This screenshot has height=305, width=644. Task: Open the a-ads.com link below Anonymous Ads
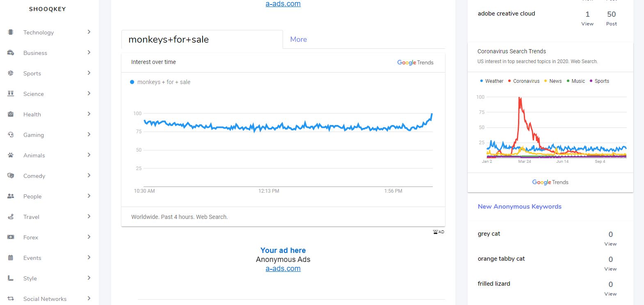click(x=283, y=269)
